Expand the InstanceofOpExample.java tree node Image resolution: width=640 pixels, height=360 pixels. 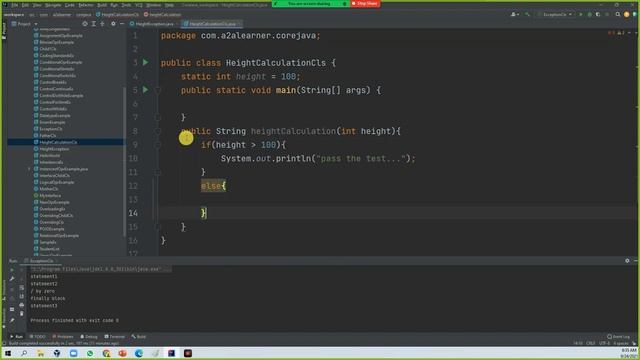(29, 169)
